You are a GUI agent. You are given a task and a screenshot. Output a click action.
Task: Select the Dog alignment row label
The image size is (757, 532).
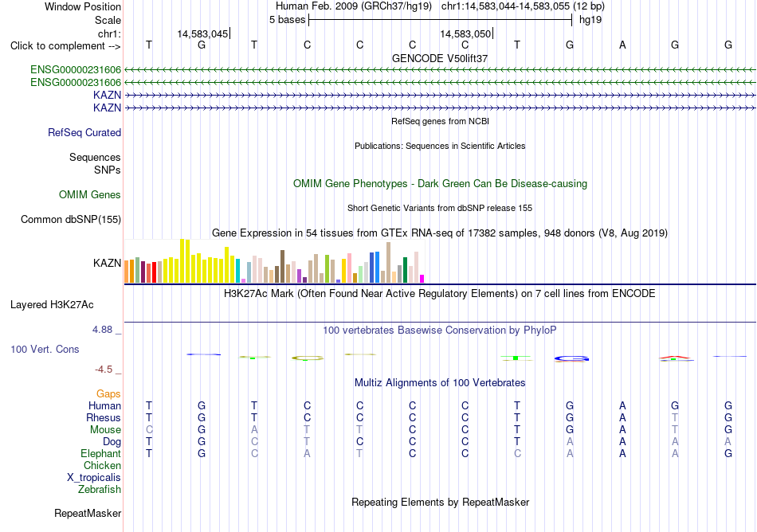[x=112, y=442]
